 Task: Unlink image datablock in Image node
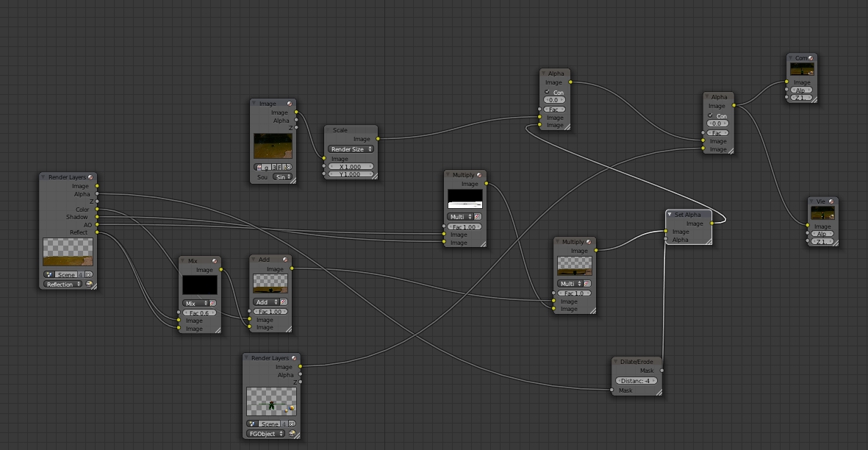pos(288,167)
